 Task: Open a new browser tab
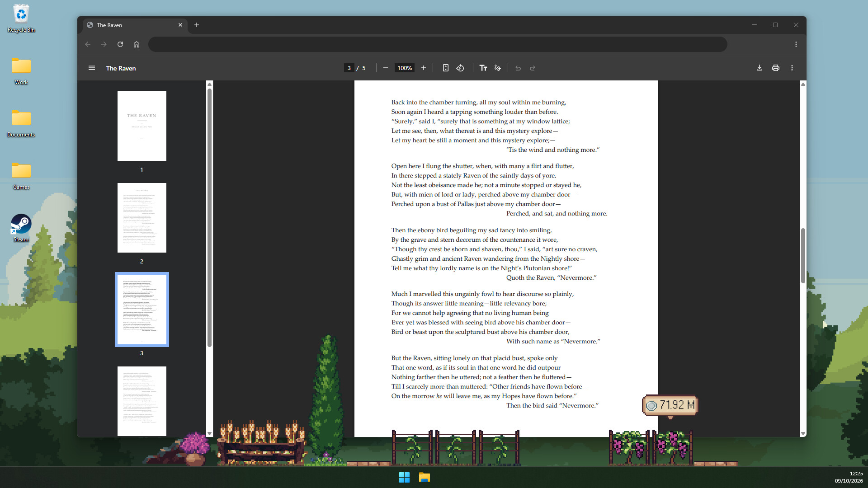(197, 25)
